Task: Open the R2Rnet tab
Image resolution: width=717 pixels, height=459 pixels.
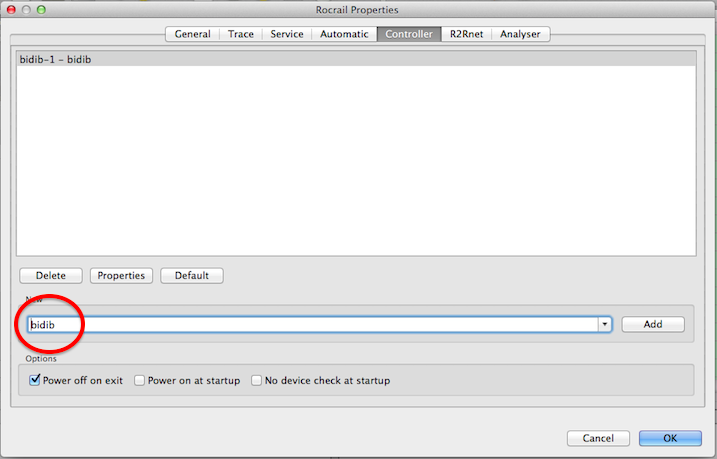Action: tap(466, 34)
